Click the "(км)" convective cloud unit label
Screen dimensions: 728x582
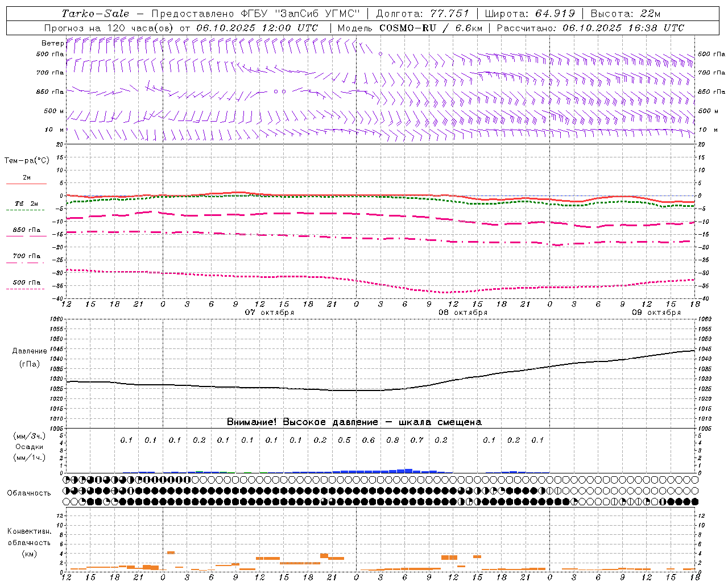30,554
